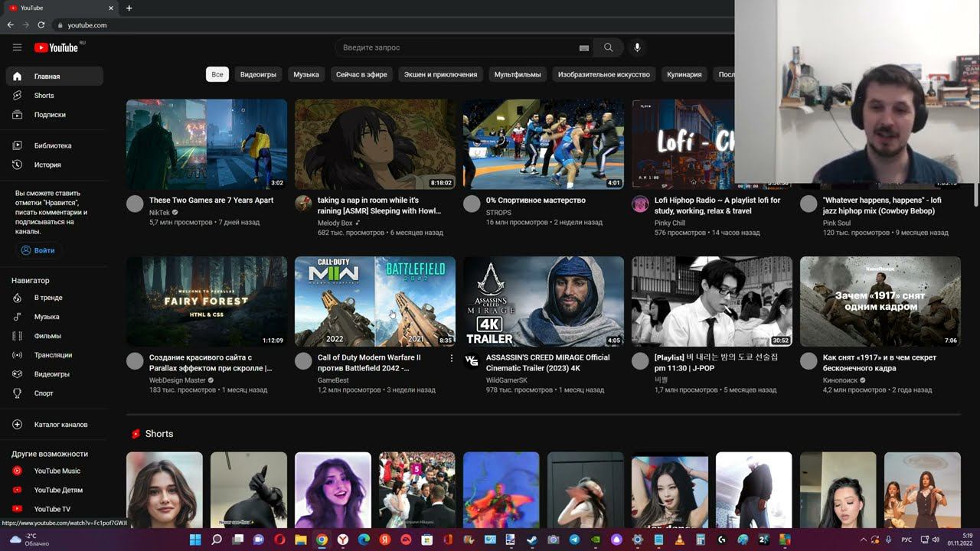Open the Кинопоиск channel link
980x551 pixels.
pos(840,380)
